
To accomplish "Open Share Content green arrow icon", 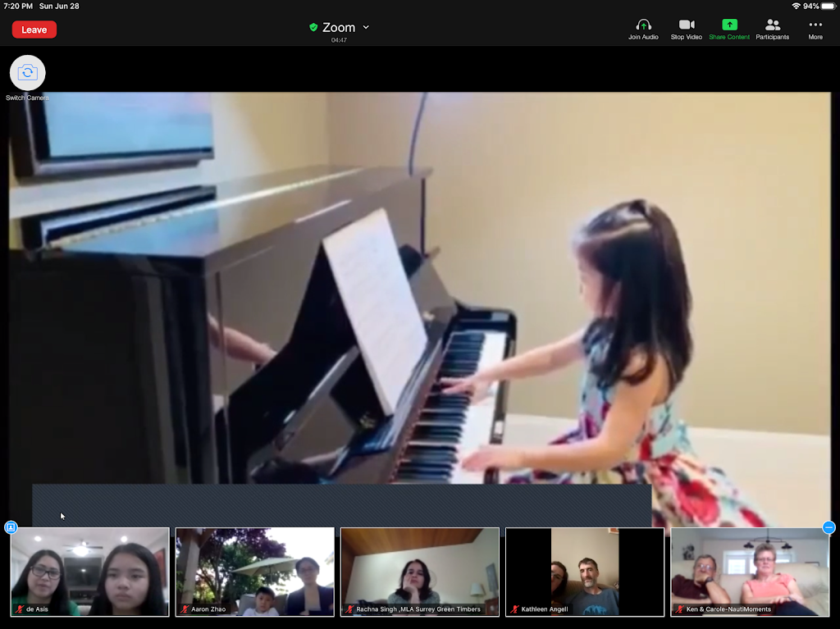I will click(729, 25).
